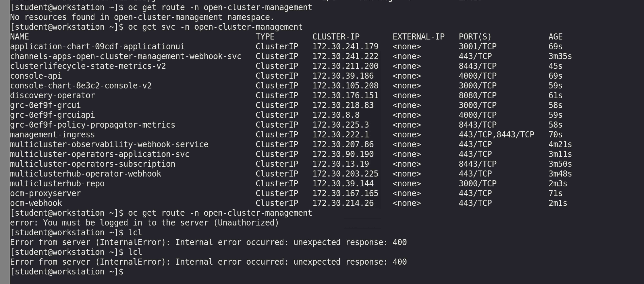Click the CLUSTER-IP column header
The height and width of the screenshot is (284, 644).
336,37
